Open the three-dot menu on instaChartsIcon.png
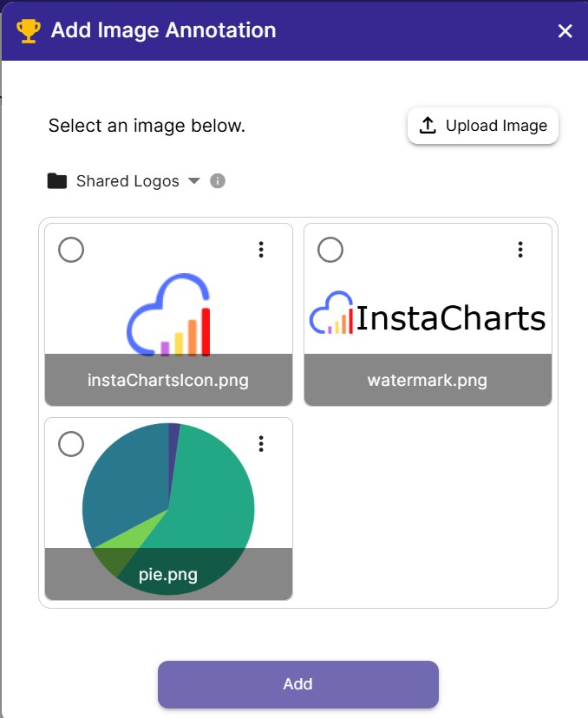The height and width of the screenshot is (718, 588). pos(261,250)
